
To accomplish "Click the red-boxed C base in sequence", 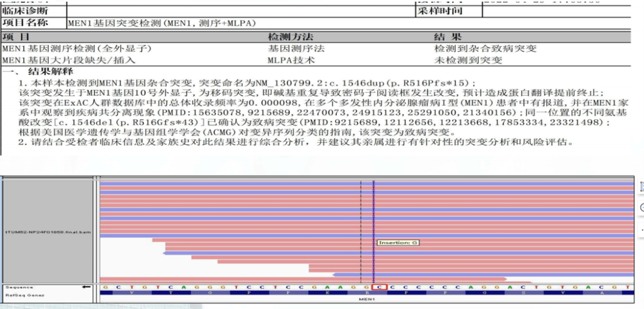I will 379,287.
